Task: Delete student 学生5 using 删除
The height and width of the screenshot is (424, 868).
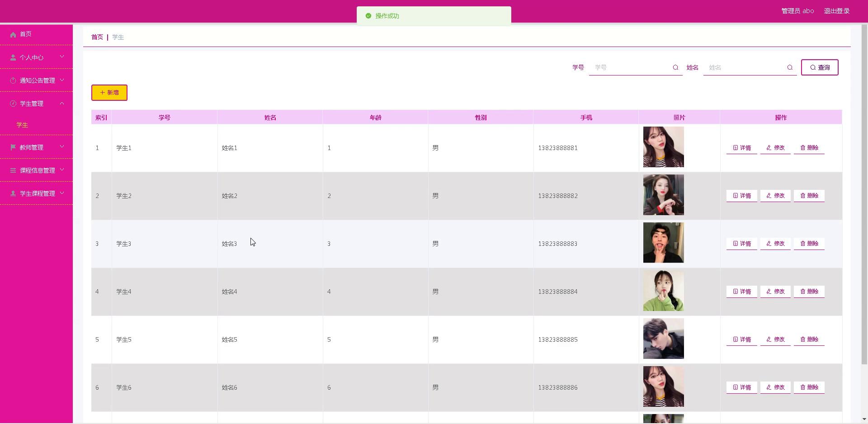Action: (x=809, y=339)
